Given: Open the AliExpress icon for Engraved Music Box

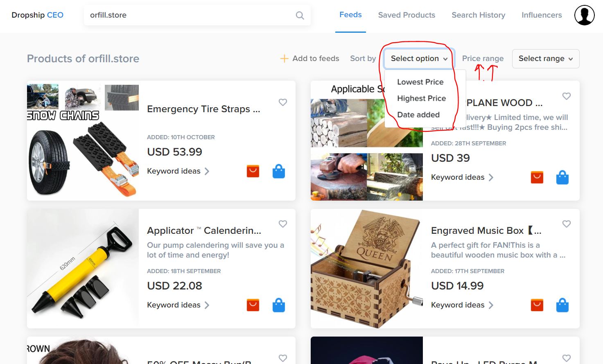Looking at the screenshot, I should (537, 305).
